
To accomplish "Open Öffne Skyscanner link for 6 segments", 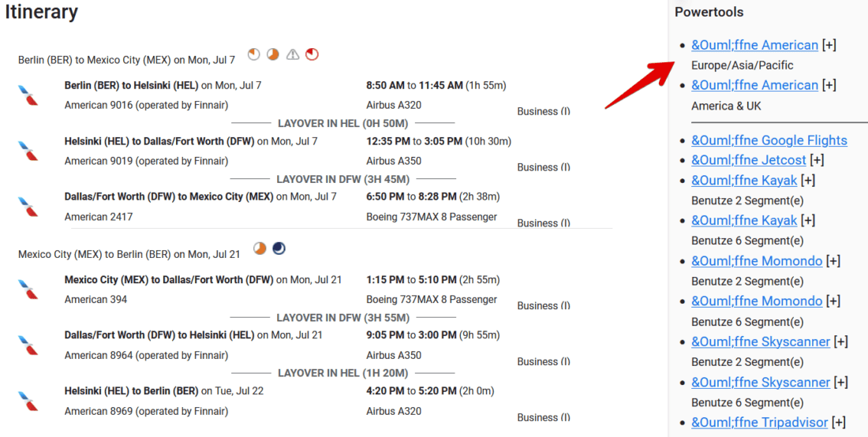I will 761,383.
